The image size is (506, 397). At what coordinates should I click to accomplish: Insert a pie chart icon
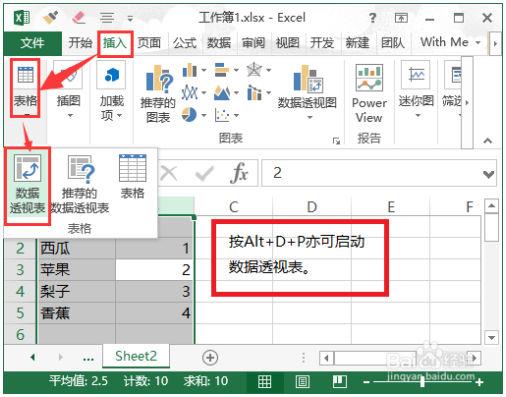[x=189, y=115]
